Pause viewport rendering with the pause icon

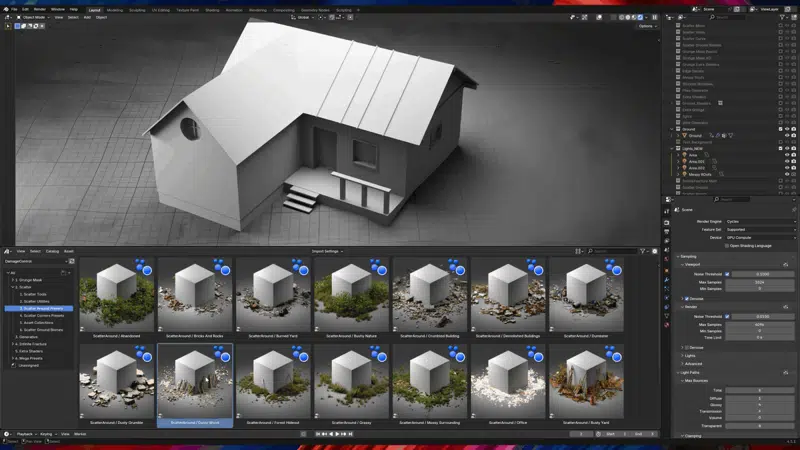[x=655, y=17]
